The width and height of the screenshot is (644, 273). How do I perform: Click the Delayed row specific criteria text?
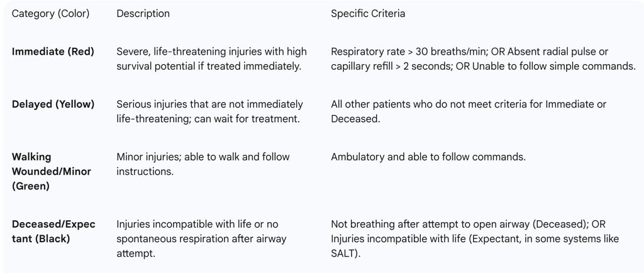coord(469,111)
